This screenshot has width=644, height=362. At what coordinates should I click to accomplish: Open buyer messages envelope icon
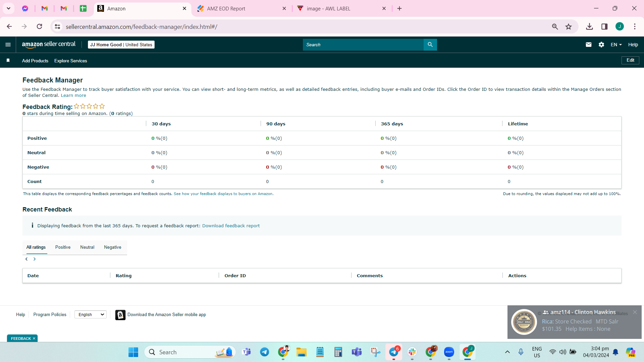pos(588,45)
